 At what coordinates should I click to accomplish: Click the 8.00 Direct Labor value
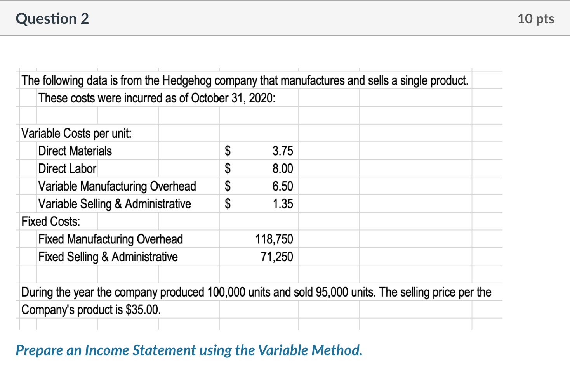pyautogui.click(x=283, y=168)
